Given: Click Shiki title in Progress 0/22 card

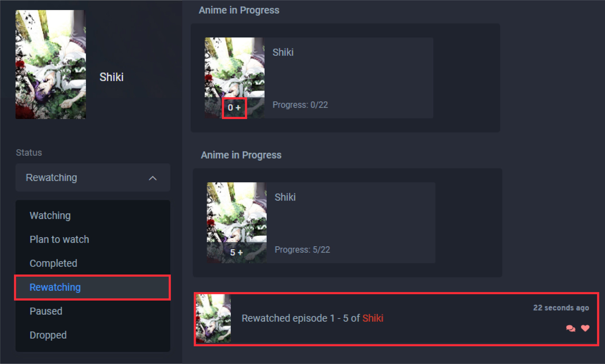Looking at the screenshot, I should 283,52.
